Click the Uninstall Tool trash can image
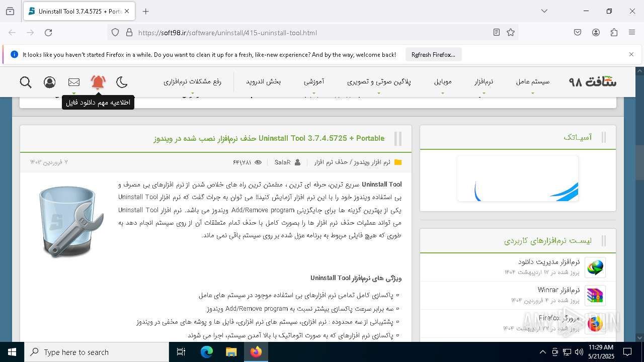The height and width of the screenshot is (362, 644). click(71, 221)
